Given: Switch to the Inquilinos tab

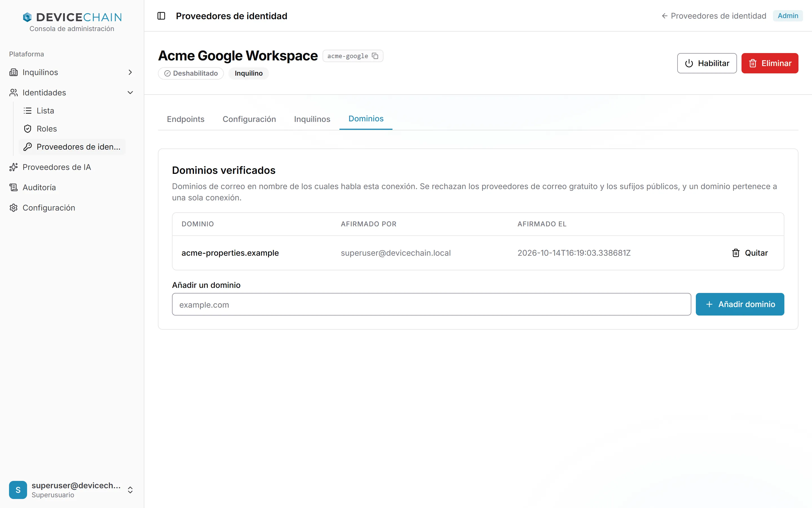Looking at the screenshot, I should [x=312, y=119].
